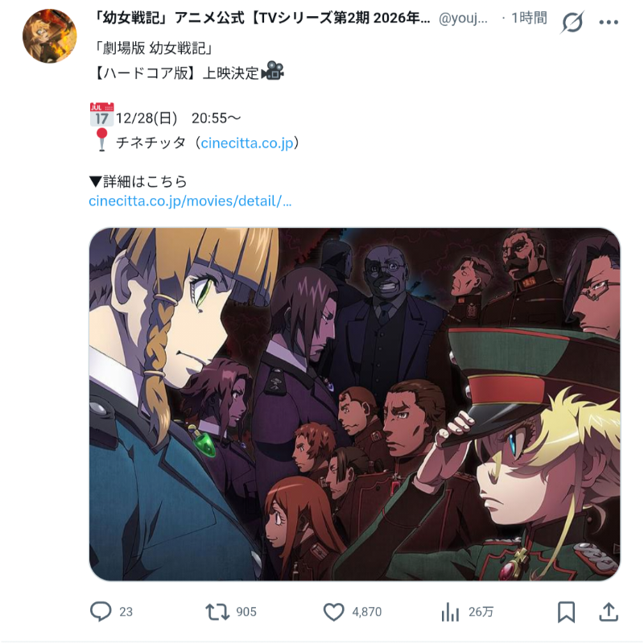Click the like count 4,870

tap(367, 612)
